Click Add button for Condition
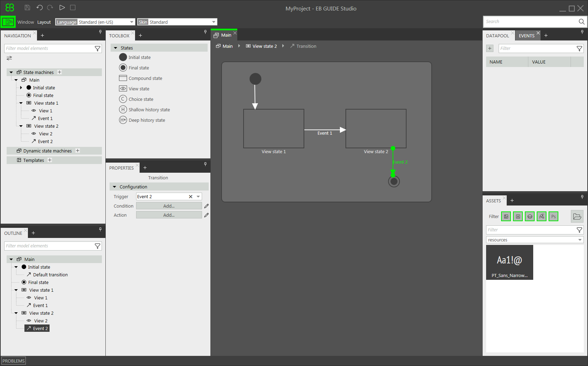The height and width of the screenshot is (366, 588). 169,206
